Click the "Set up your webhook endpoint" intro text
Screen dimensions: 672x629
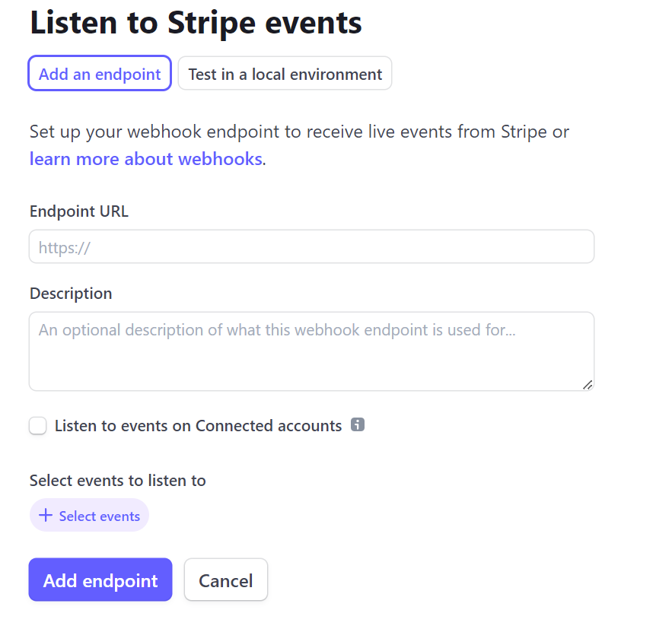299,132
